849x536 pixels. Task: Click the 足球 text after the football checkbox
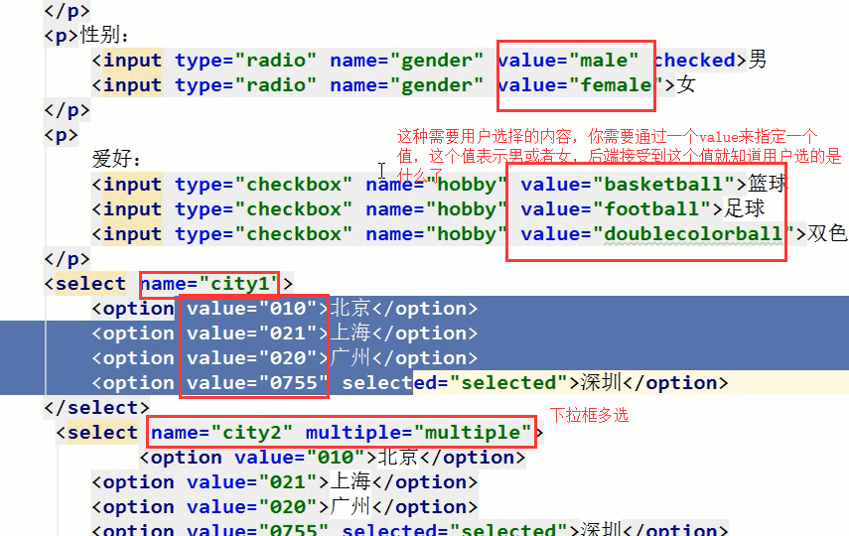(744, 208)
